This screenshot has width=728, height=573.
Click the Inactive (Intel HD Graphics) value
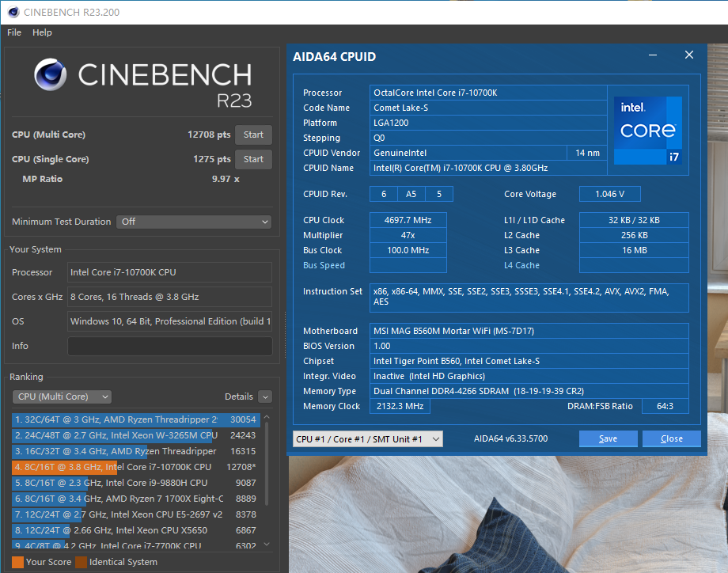(529, 376)
